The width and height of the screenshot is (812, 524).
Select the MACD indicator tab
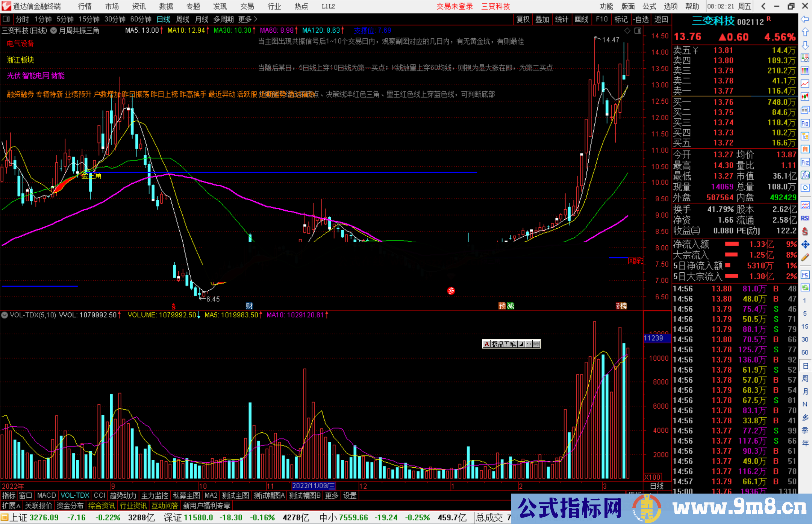click(x=46, y=495)
